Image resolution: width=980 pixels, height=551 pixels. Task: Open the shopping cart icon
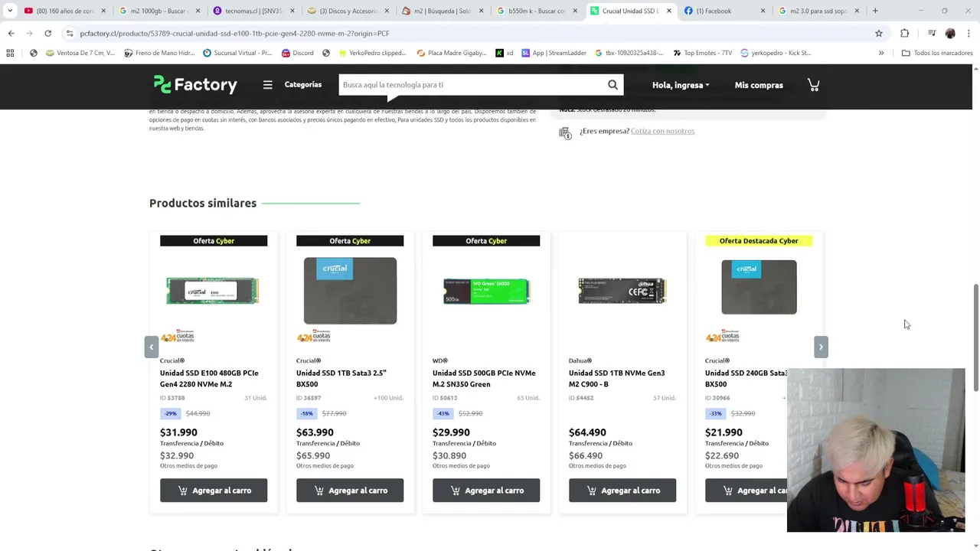click(813, 85)
